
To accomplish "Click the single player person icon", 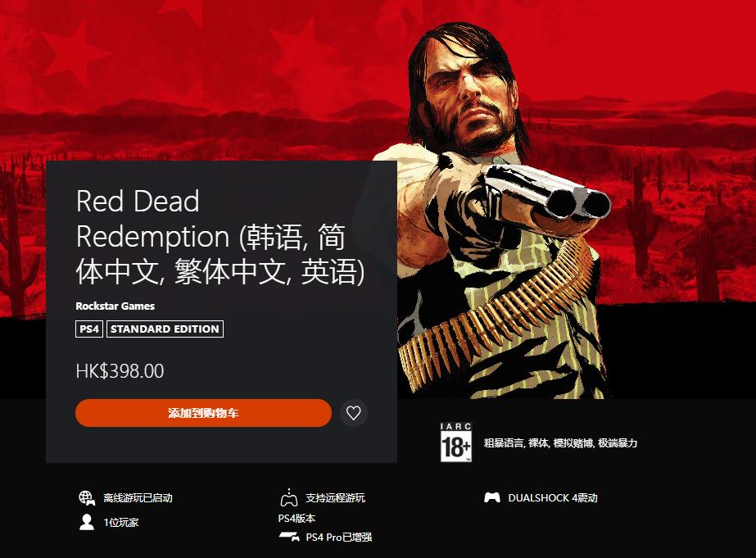I will coord(87,522).
